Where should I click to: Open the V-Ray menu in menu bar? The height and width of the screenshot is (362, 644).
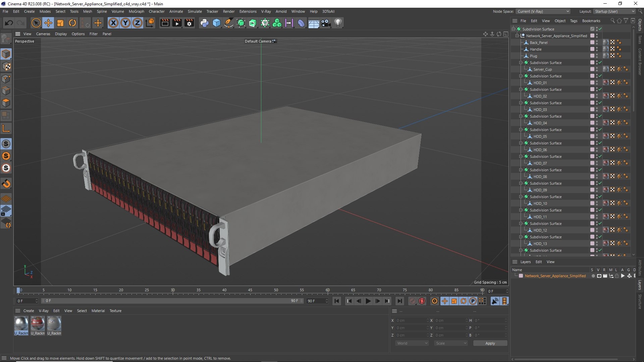pyautogui.click(x=266, y=11)
